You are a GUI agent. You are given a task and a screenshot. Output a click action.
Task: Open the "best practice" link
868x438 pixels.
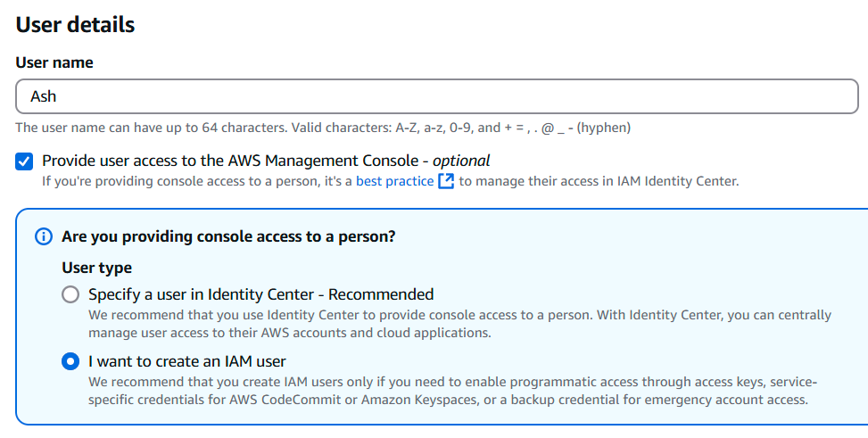click(393, 181)
